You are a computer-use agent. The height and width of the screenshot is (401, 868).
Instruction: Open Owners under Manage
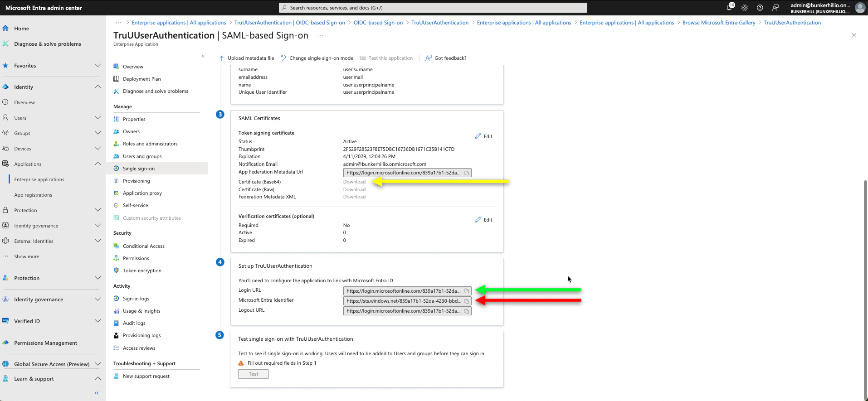coord(131,131)
